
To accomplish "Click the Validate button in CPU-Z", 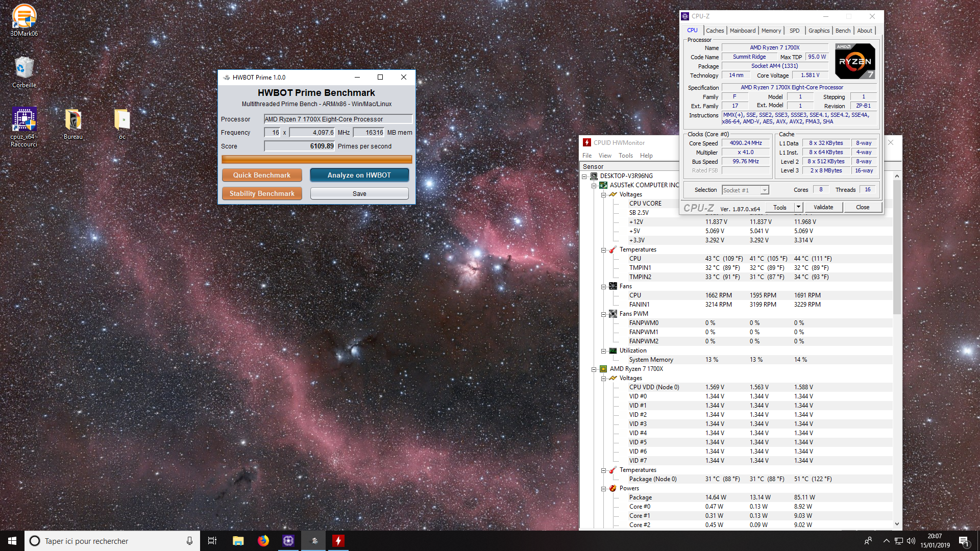I will [x=823, y=207].
